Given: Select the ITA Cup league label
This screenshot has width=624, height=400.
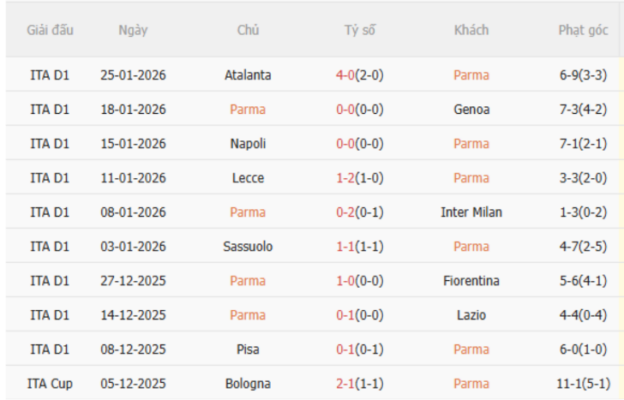Looking at the screenshot, I should (x=49, y=383).
